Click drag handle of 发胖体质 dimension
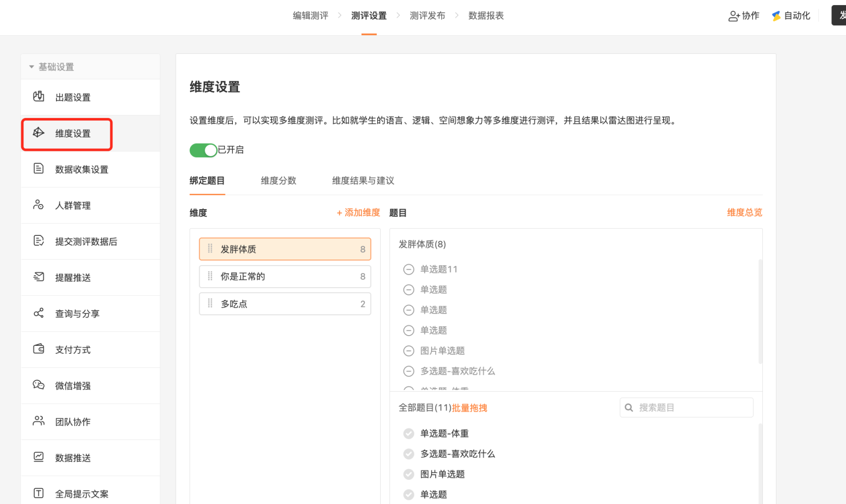 tap(210, 249)
